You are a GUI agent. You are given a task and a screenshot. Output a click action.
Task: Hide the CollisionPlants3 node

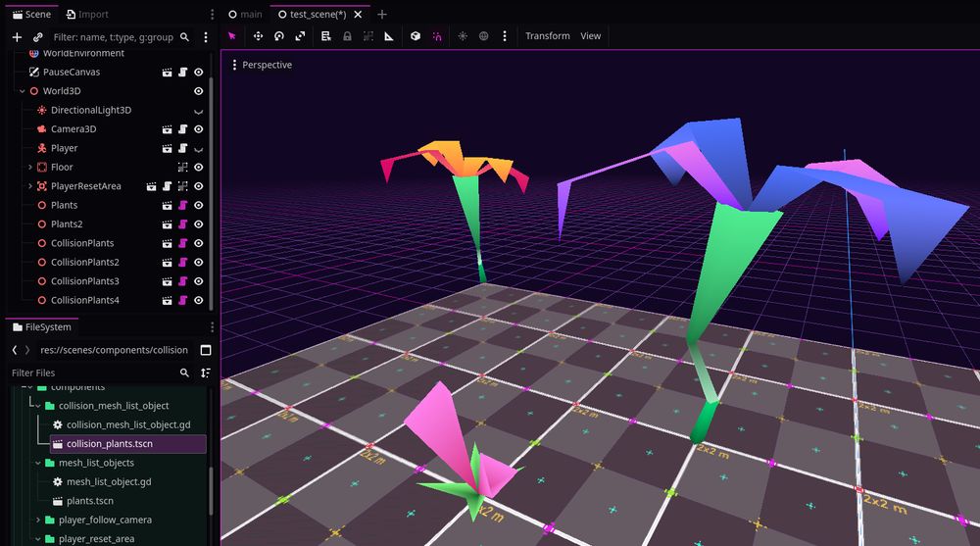click(199, 281)
